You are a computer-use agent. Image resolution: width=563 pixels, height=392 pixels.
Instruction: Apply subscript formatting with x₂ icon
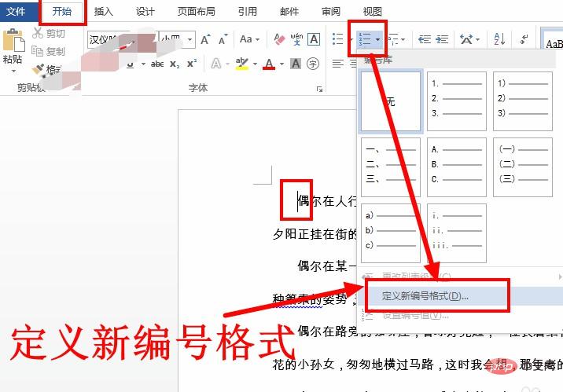pos(174,64)
